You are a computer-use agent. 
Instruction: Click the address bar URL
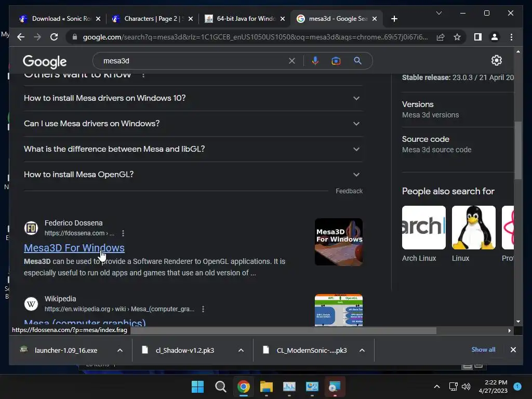click(x=255, y=37)
